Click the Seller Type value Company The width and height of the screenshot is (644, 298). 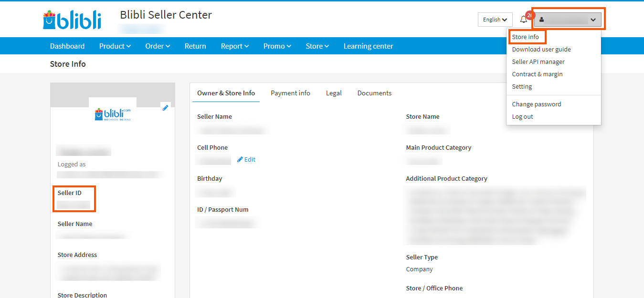[420, 269]
